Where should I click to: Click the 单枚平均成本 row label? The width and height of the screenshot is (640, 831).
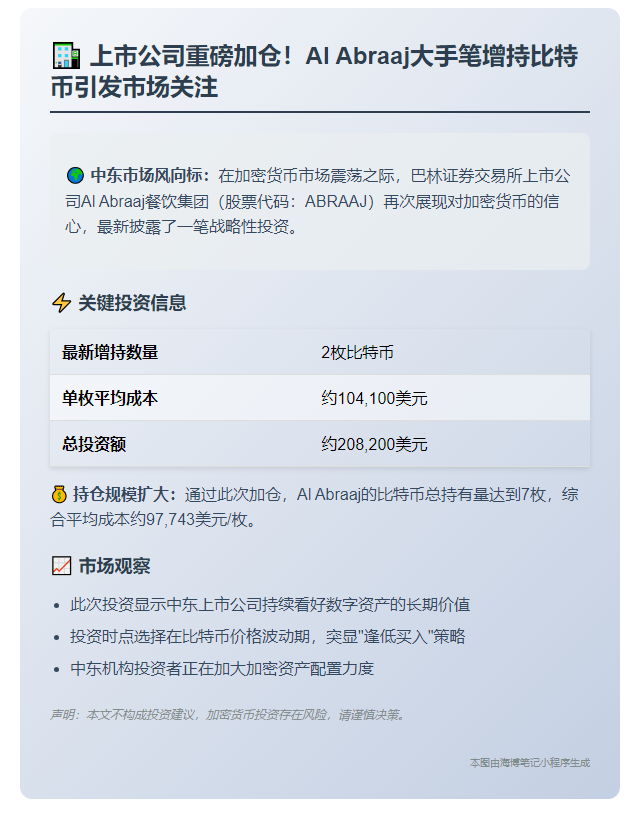point(110,398)
